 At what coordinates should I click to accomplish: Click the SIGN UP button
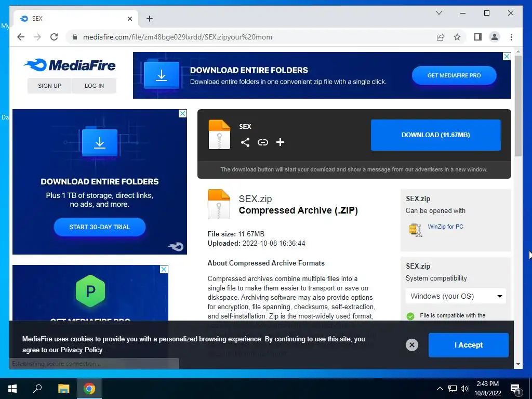pos(49,86)
